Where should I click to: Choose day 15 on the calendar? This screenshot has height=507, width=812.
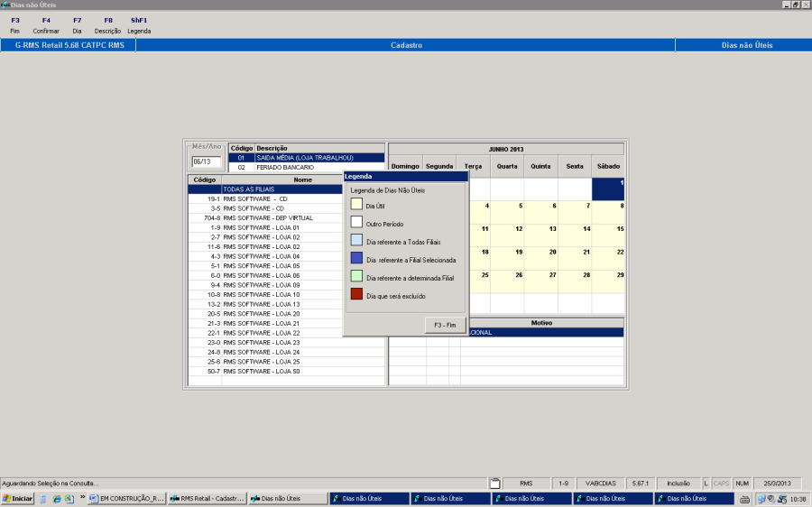click(x=608, y=235)
